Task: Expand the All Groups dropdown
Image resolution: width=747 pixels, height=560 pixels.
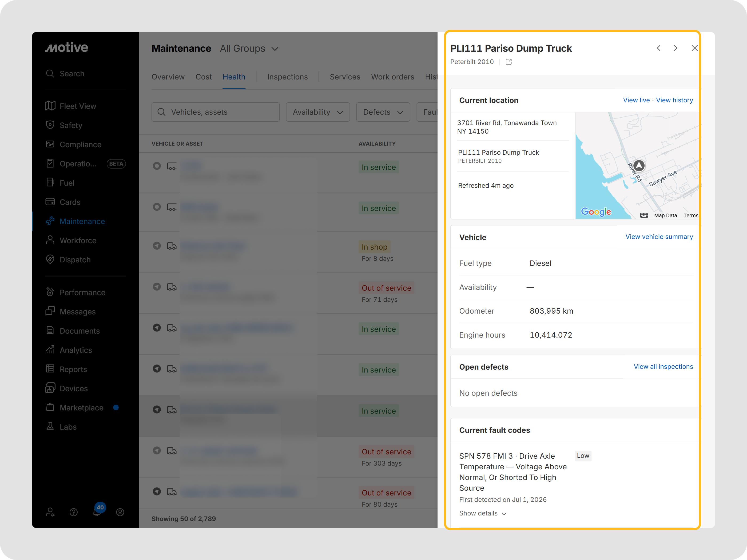Action: [249, 49]
